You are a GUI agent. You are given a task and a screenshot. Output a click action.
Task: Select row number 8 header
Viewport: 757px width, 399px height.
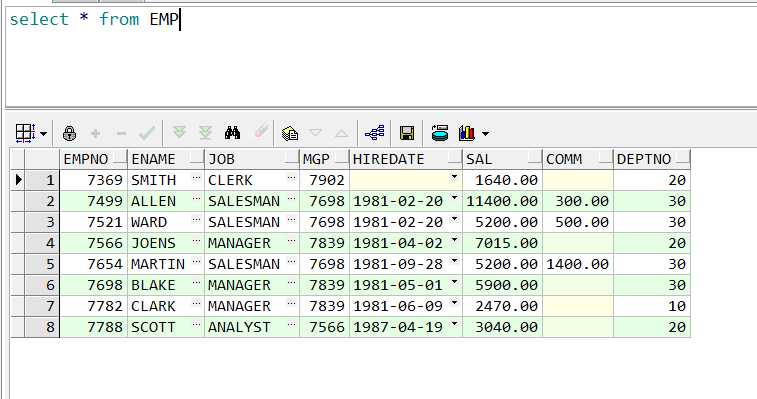click(x=42, y=327)
